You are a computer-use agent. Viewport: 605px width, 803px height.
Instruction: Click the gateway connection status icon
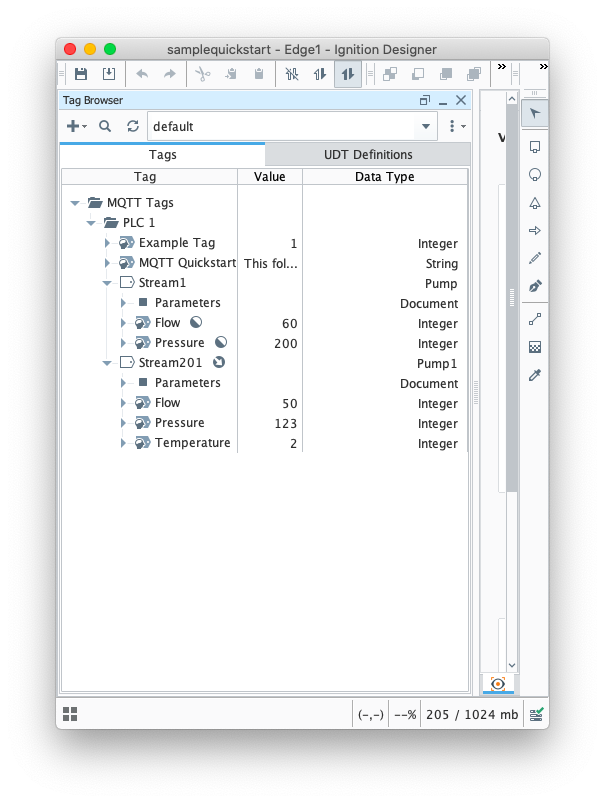pos(536,714)
